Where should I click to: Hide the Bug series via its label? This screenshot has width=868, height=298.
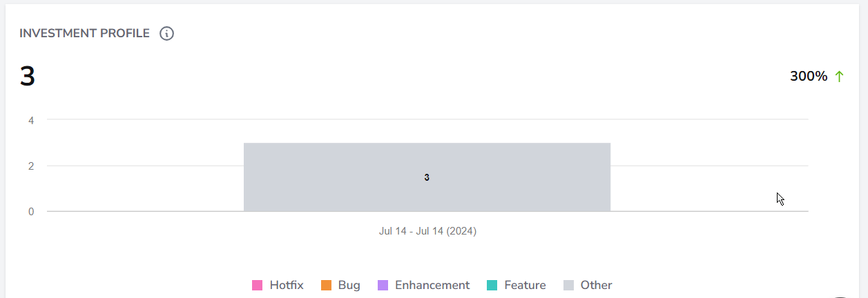[349, 286]
